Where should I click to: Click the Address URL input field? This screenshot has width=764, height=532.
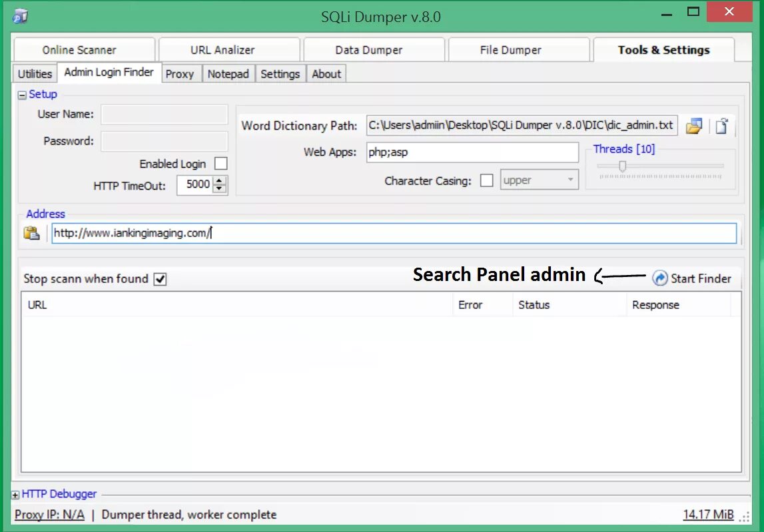pyautogui.click(x=394, y=233)
